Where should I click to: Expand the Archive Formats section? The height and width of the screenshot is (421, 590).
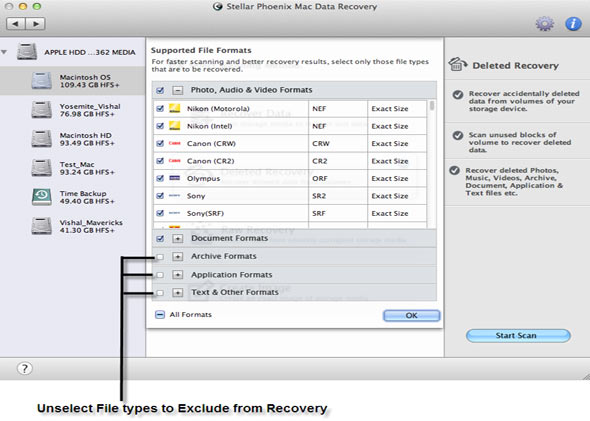click(x=178, y=256)
